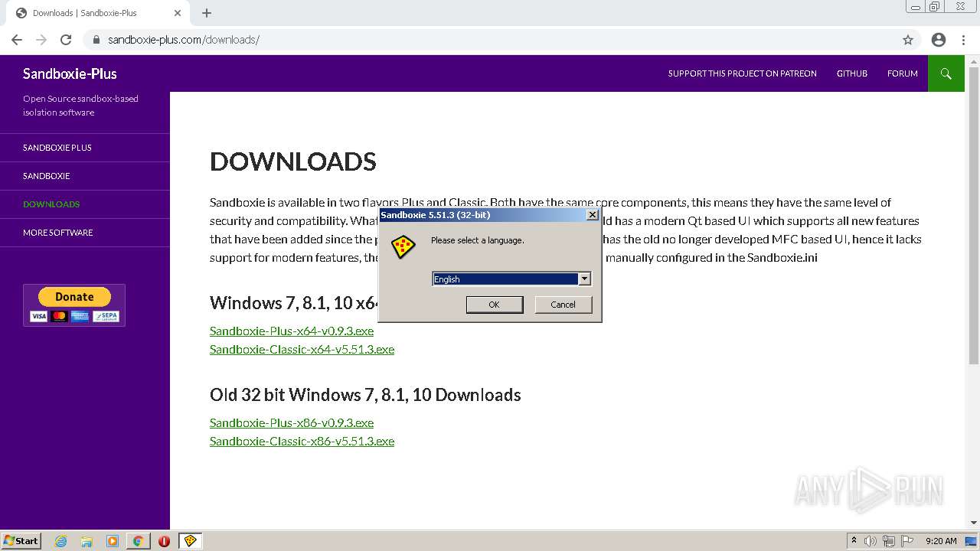Click the scrollbar up arrow
Image resolution: width=980 pixels, height=551 pixels.
click(x=973, y=60)
